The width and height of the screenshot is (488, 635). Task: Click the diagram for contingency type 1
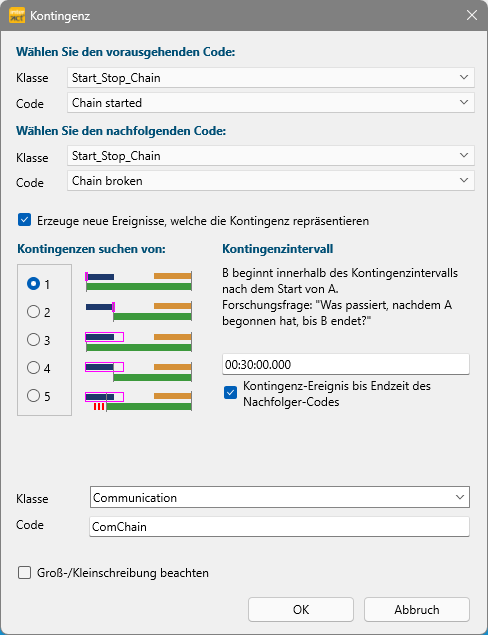(139, 282)
